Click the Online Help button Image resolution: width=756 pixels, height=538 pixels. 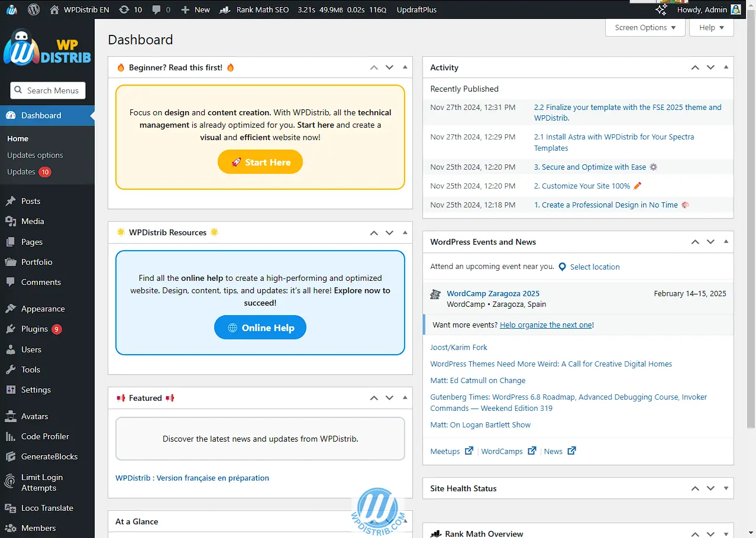tap(260, 328)
